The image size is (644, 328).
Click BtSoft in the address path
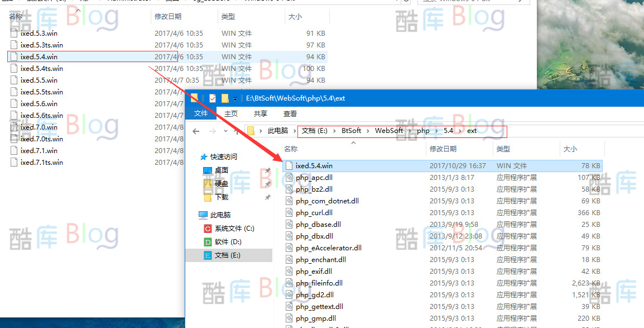pyautogui.click(x=351, y=131)
